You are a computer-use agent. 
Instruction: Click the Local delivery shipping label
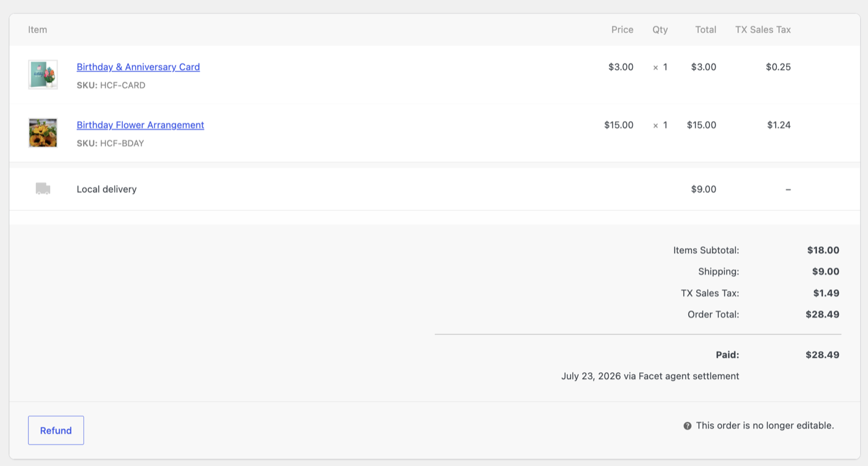pos(107,189)
